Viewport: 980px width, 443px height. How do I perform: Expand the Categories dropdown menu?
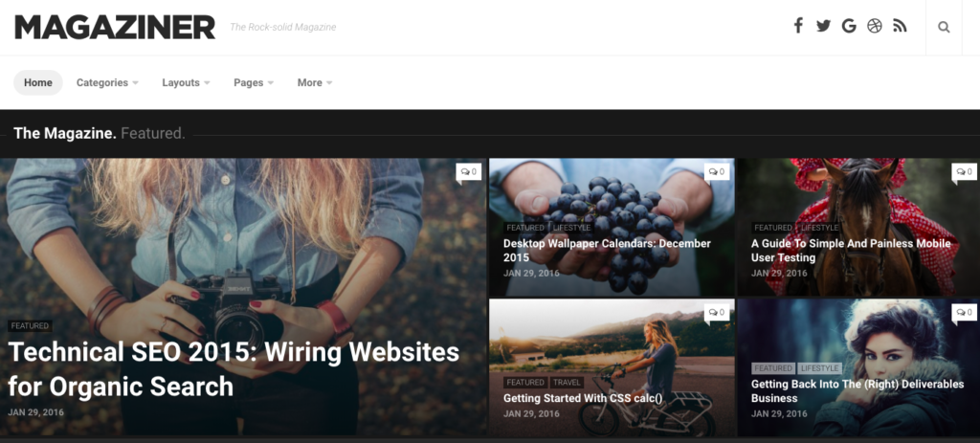click(107, 82)
